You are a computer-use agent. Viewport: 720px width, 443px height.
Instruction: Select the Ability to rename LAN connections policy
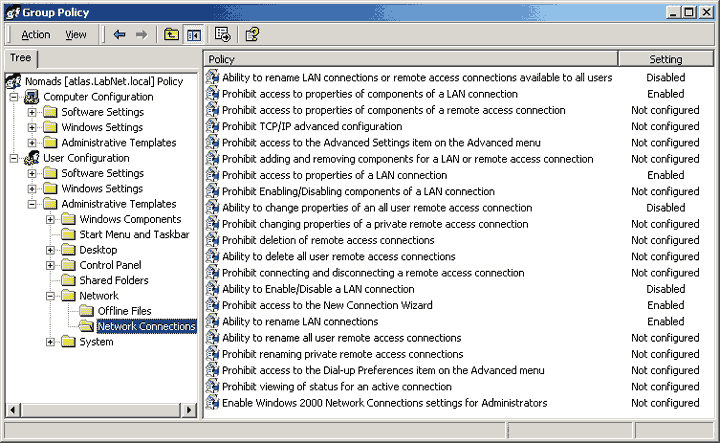(x=299, y=322)
